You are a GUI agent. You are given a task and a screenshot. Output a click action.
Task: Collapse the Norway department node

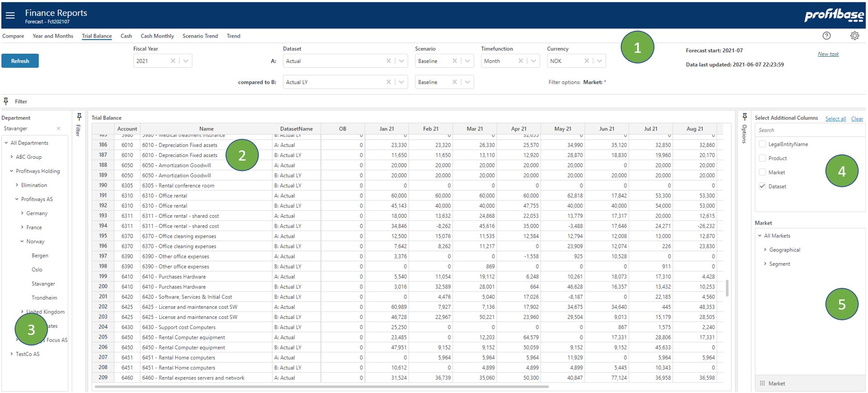point(22,241)
